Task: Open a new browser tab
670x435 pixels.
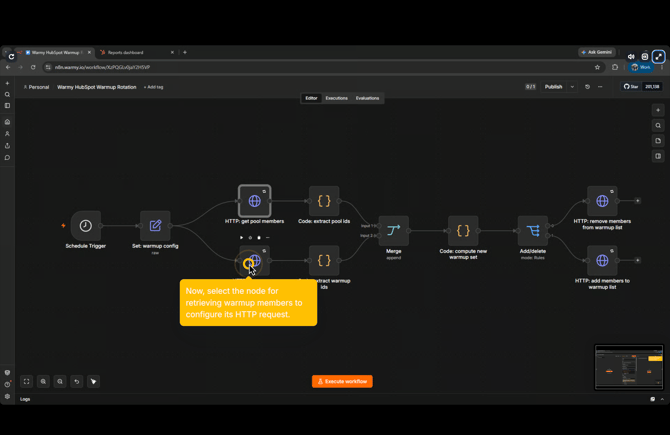Action: point(185,53)
